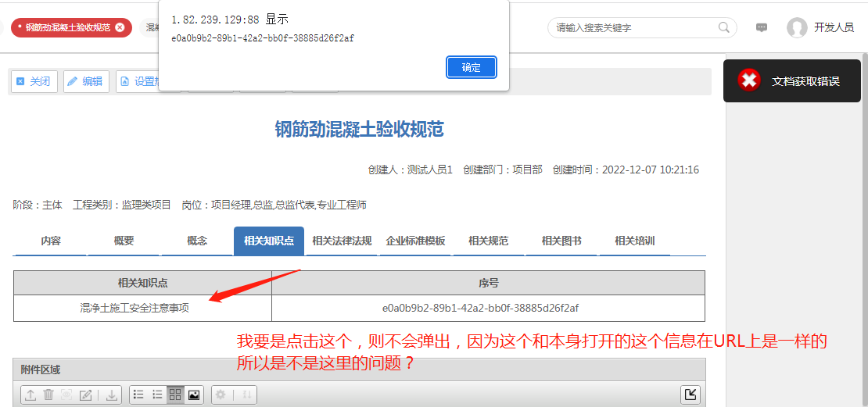Viewport: 868px width, 407px height.
Task: Click the Z-A sort attachments icon
Action: click(247, 395)
